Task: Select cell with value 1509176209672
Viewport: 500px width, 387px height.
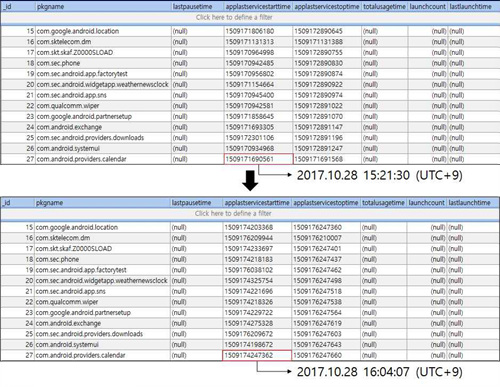Action: pyautogui.click(x=257, y=334)
